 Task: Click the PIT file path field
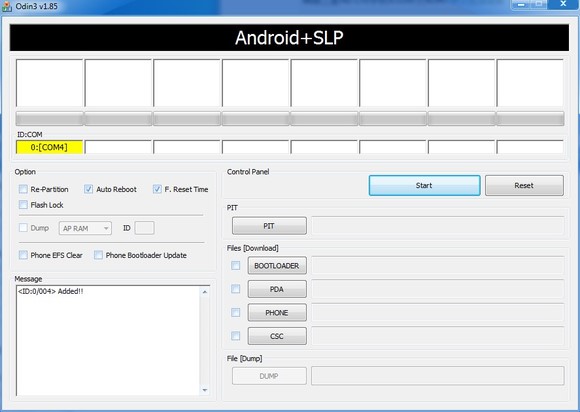[x=438, y=226]
